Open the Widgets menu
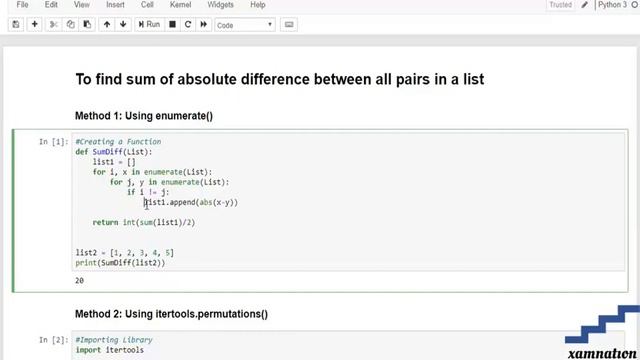 pos(220,5)
